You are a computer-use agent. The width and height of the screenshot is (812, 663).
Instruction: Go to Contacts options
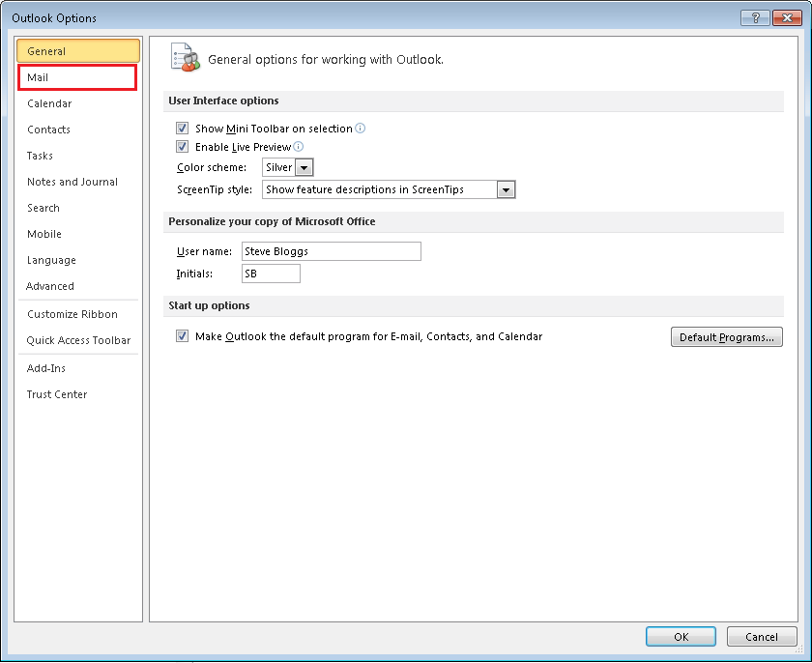click(78, 130)
